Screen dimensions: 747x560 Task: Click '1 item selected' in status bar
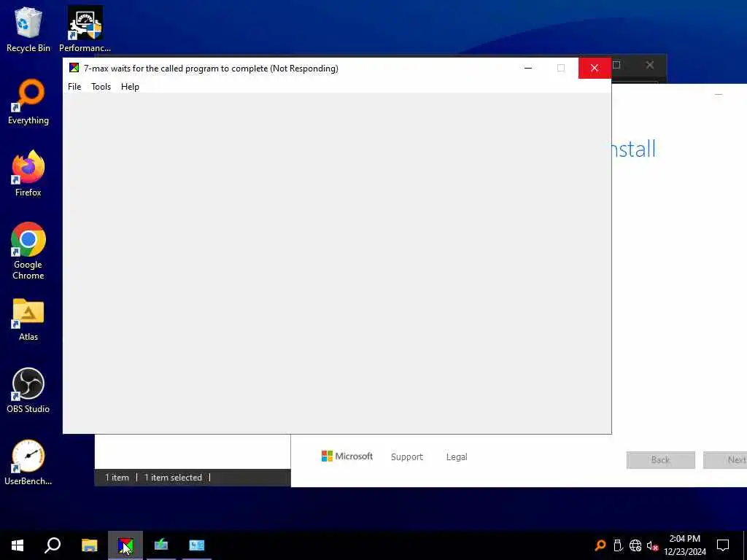tap(173, 478)
